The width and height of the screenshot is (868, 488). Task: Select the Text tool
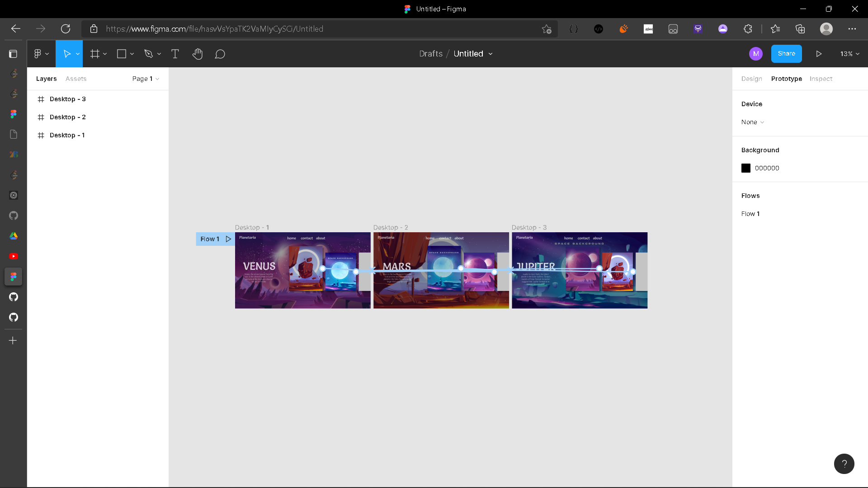coord(175,53)
